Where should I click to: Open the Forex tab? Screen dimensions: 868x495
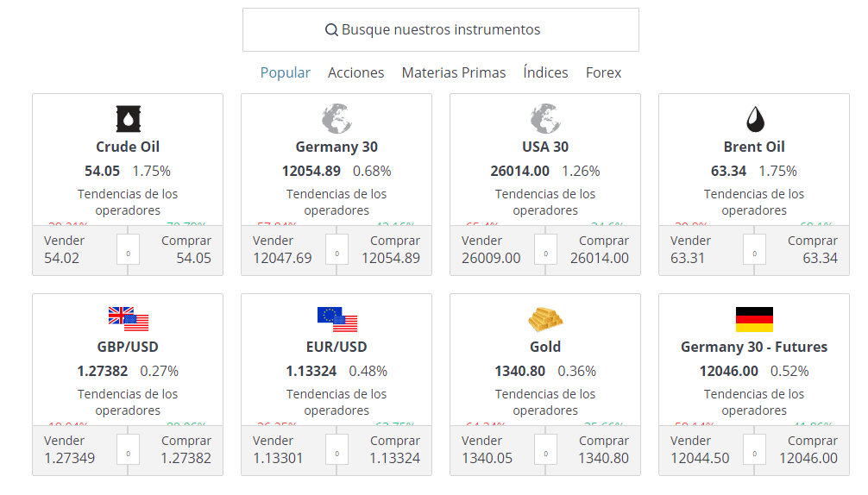603,72
